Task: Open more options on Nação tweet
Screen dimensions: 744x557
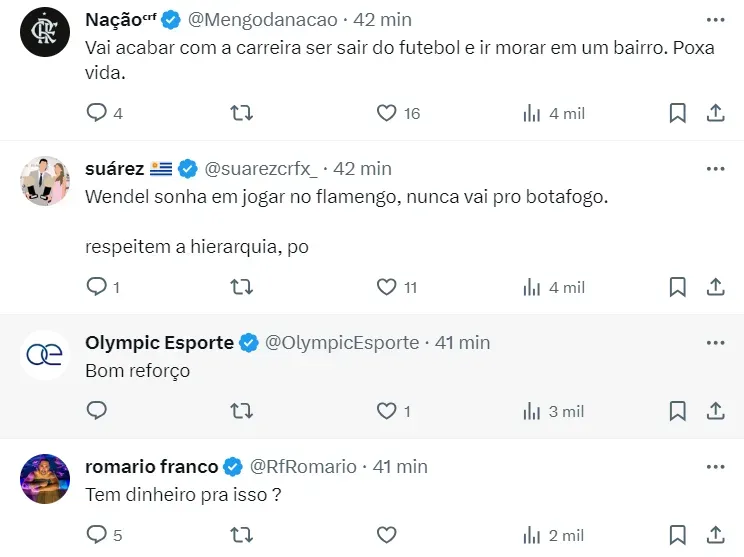Action: click(715, 20)
